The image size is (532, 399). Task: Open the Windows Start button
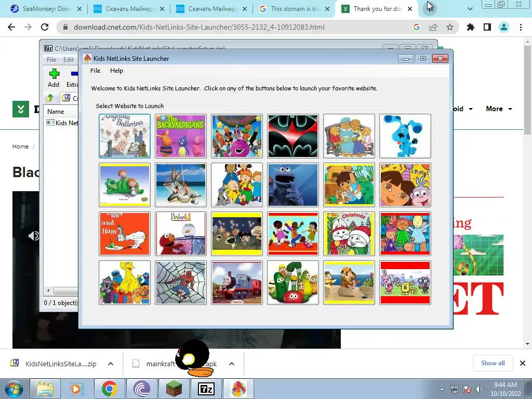point(14,389)
